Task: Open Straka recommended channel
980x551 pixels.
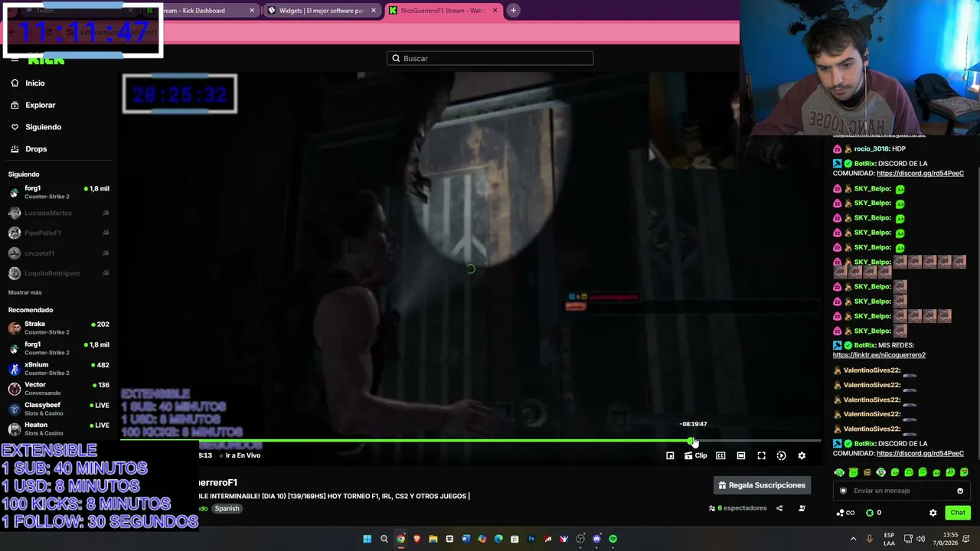Action: click(x=59, y=328)
